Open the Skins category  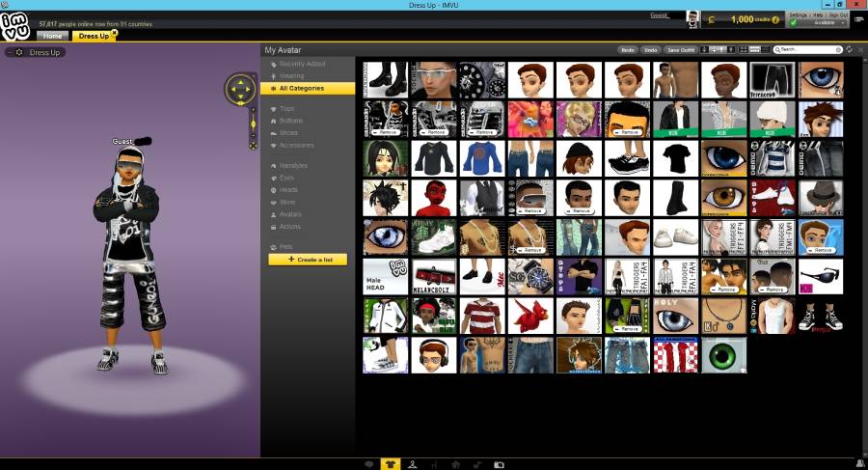(x=286, y=203)
